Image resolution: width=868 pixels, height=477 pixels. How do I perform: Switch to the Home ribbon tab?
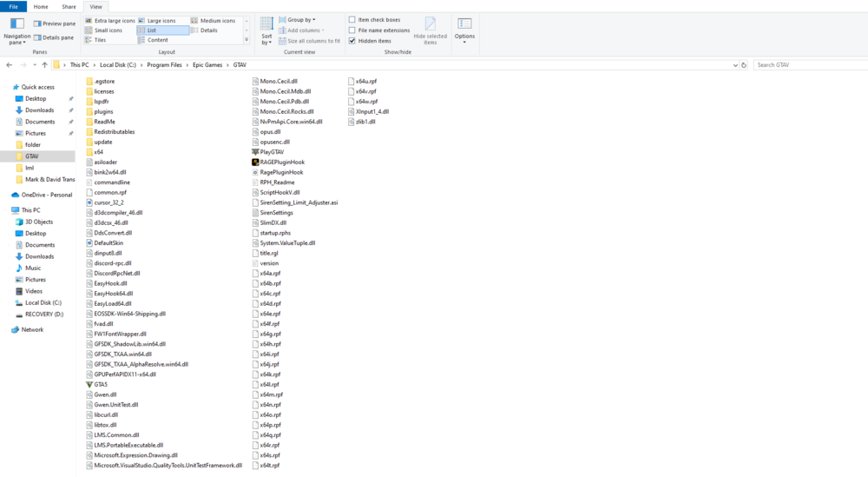click(41, 7)
